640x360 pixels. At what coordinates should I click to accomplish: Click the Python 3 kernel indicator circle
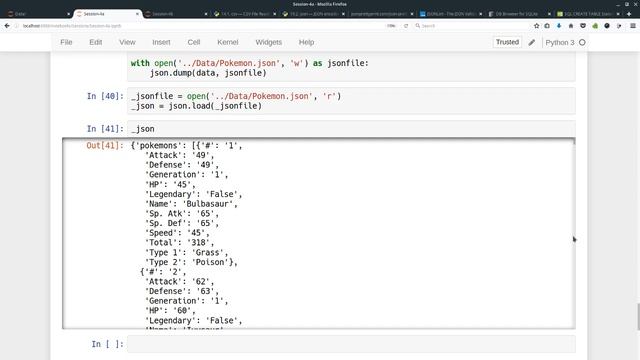click(x=582, y=42)
